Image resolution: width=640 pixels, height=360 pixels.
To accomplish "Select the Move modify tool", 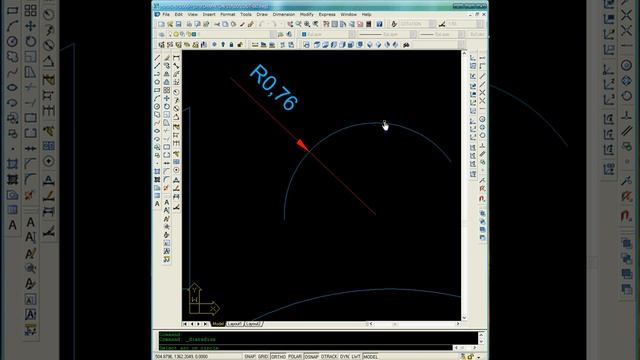I will 167,98.
